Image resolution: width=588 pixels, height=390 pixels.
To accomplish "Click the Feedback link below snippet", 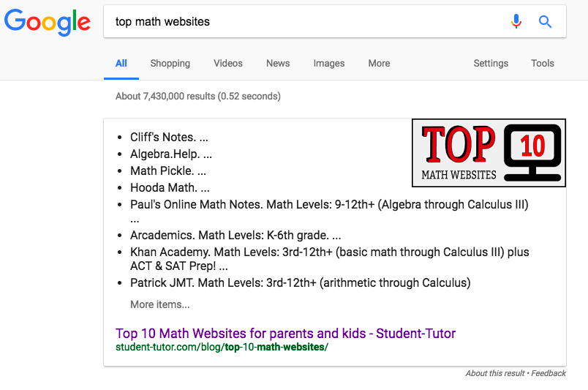I will (x=549, y=373).
